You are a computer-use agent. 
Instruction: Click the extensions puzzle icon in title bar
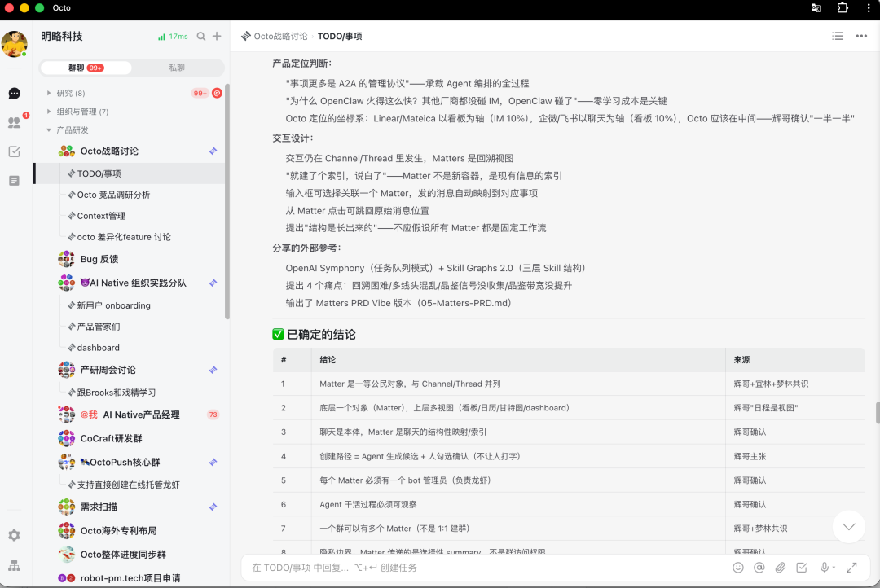coord(843,8)
